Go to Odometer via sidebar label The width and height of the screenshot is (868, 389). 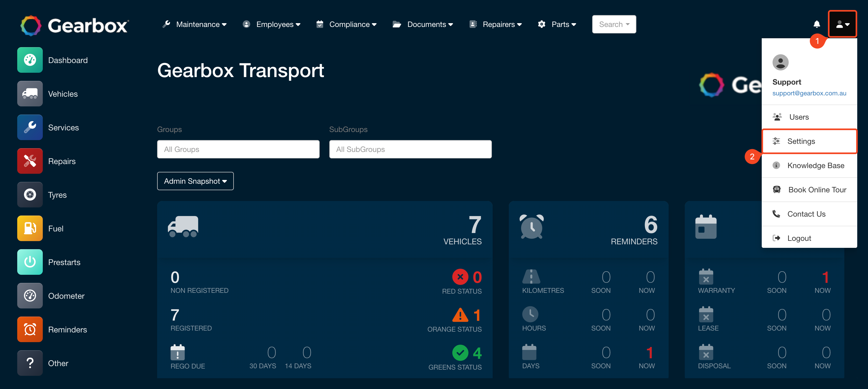[x=66, y=296]
